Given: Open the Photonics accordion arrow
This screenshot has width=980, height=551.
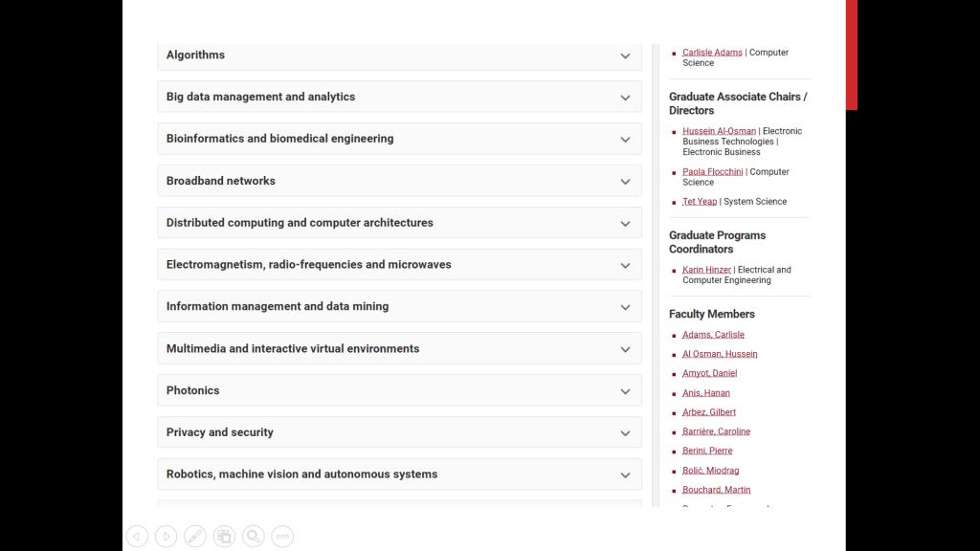Looking at the screenshot, I should pos(625,391).
